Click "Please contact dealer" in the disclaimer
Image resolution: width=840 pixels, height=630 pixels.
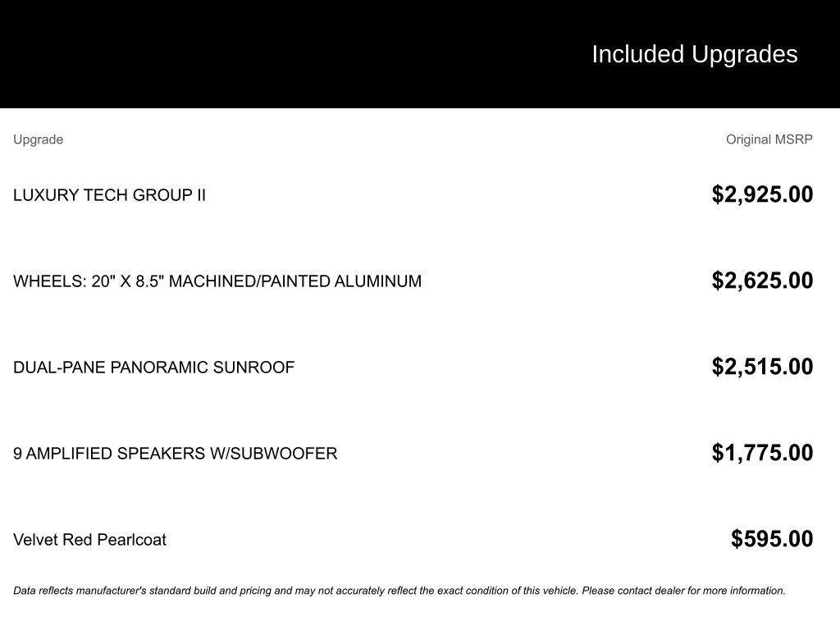click(x=632, y=591)
